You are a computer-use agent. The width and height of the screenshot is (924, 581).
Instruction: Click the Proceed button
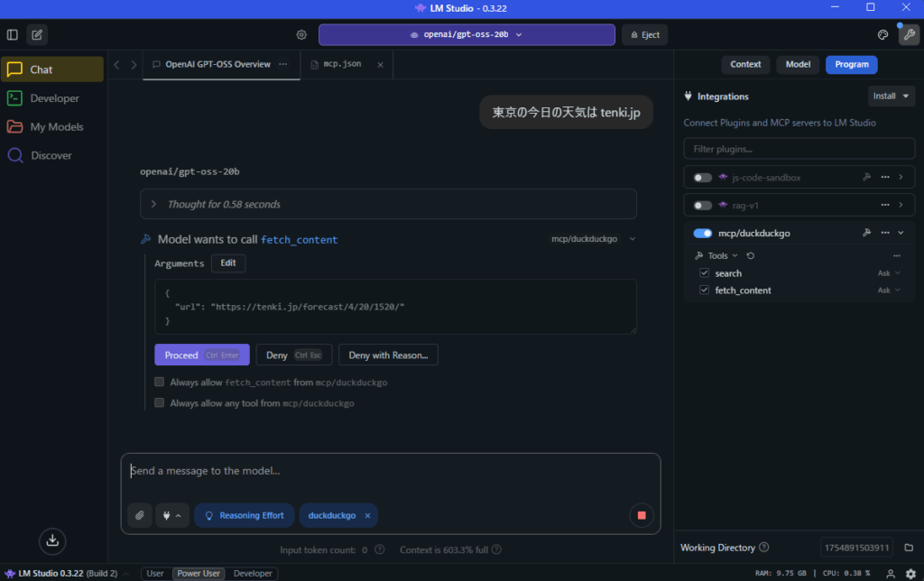[201, 355]
